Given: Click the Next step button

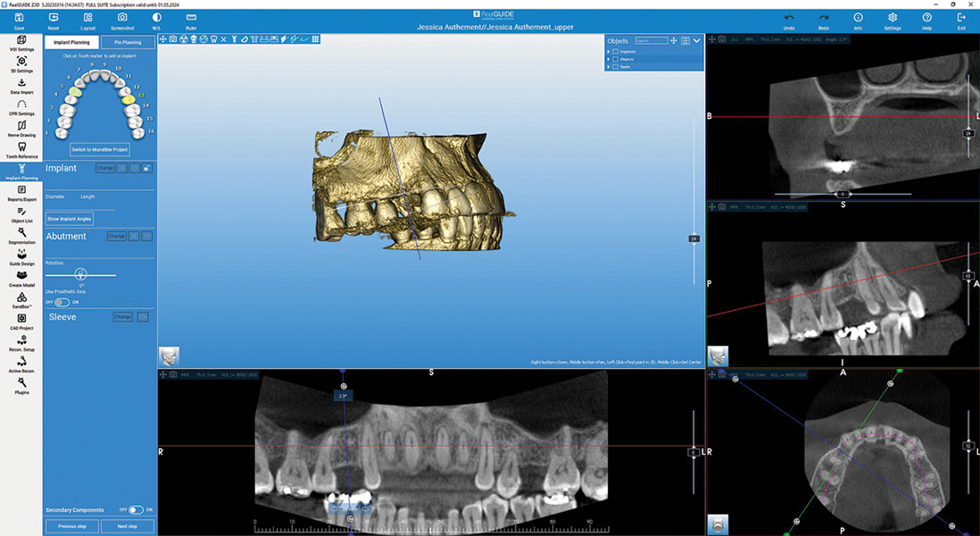Looking at the screenshot, I should [x=128, y=526].
